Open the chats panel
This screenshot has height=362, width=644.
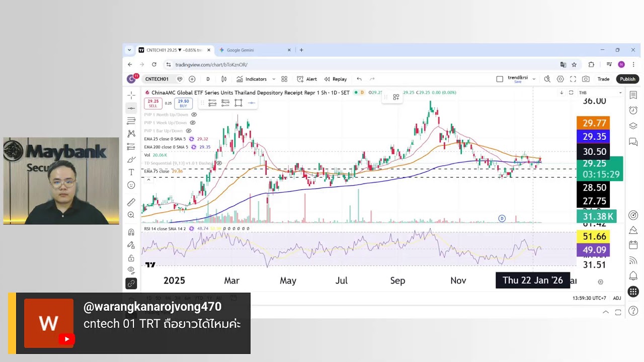(633, 142)
